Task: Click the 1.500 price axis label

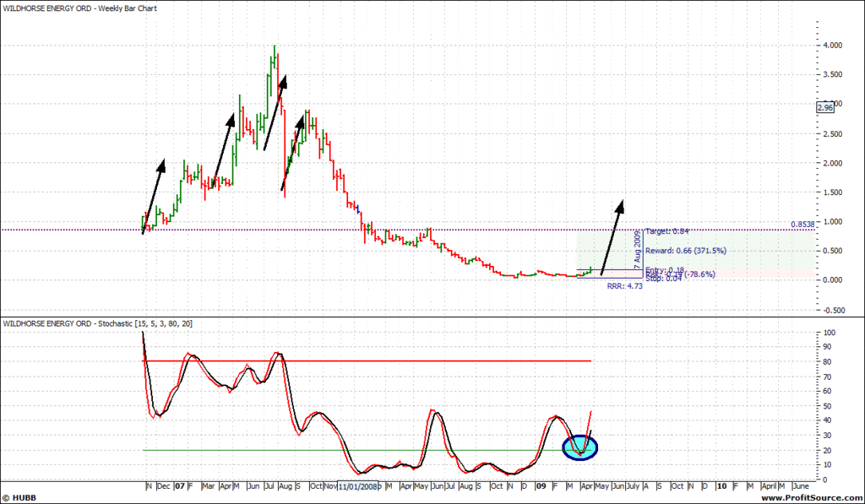Action: click(831, 192)
